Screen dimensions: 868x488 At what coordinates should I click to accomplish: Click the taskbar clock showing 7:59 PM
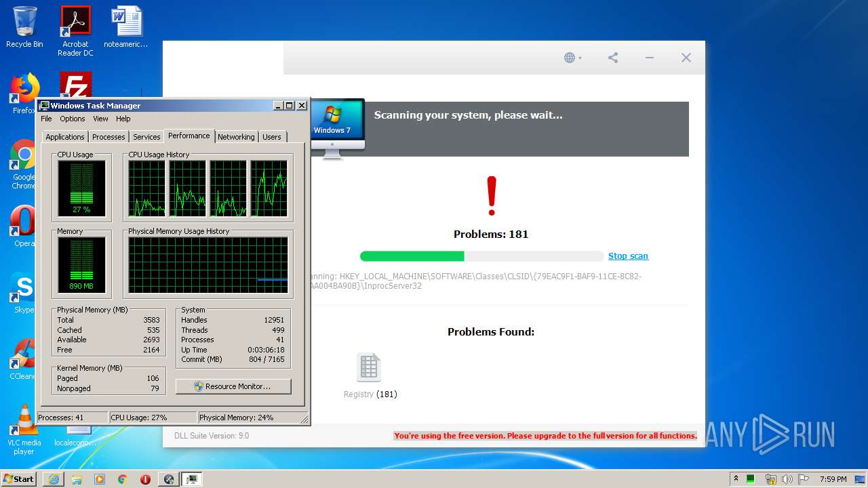point(833,479)
